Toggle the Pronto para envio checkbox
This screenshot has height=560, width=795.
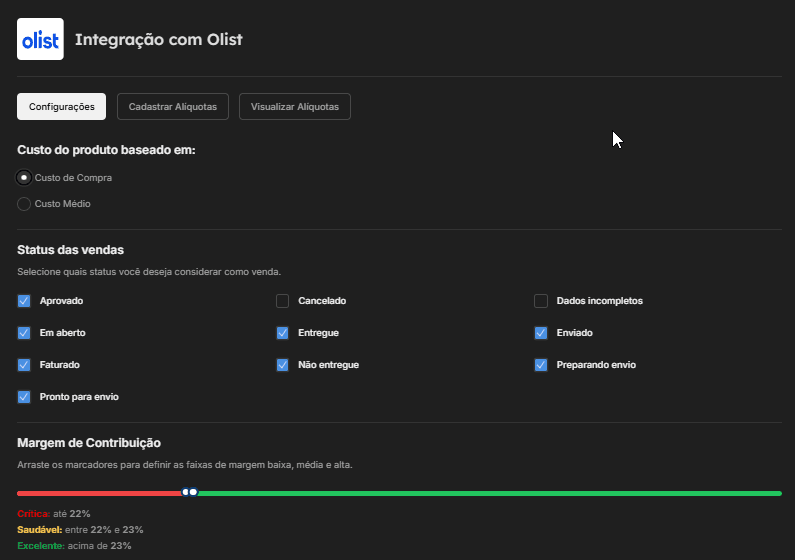(24, 397)
